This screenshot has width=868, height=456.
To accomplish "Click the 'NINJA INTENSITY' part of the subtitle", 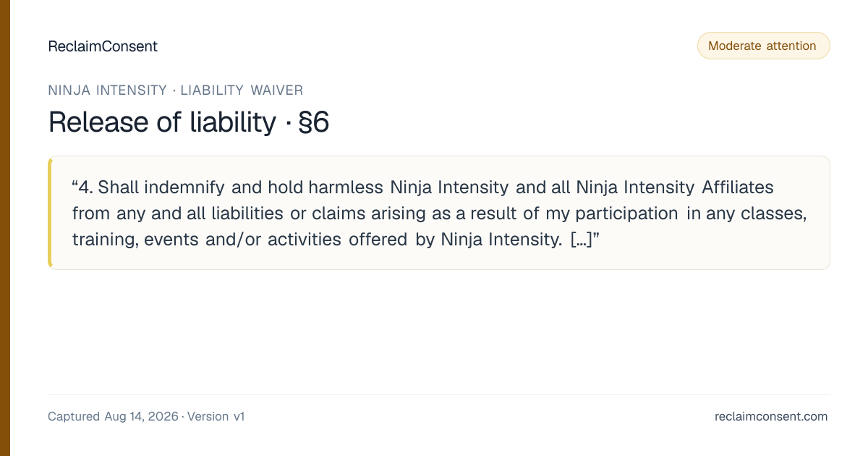I will point(108,90).
